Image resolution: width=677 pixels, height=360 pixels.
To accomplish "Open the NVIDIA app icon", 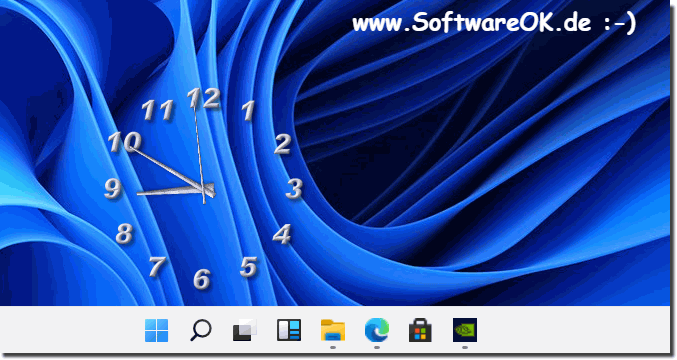I will (x=465, y=330).
